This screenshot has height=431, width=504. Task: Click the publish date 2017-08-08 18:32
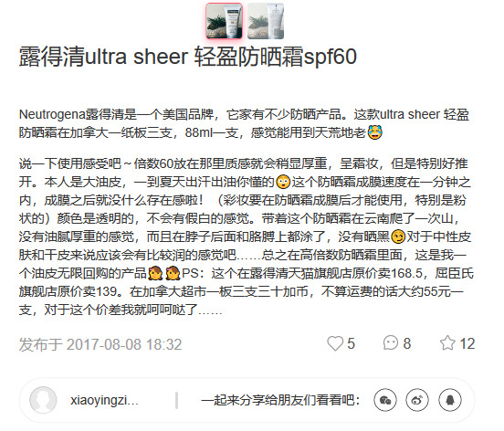[124, 344]
